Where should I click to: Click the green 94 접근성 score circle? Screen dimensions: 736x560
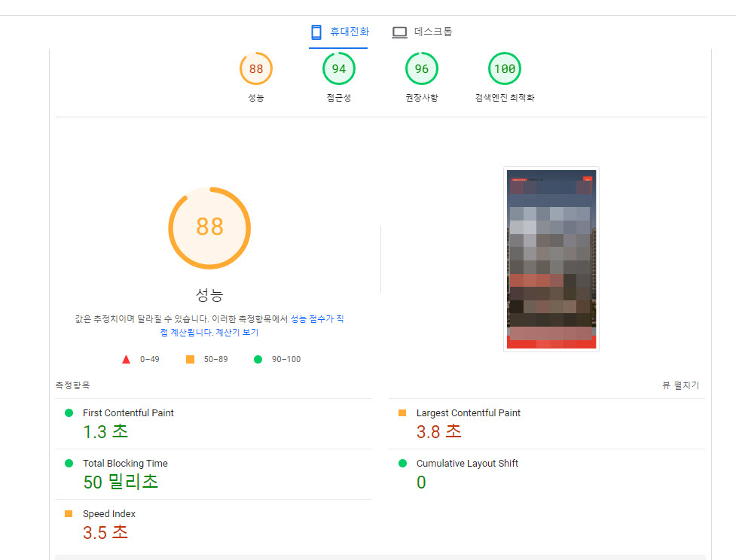(x=338, y=68)
